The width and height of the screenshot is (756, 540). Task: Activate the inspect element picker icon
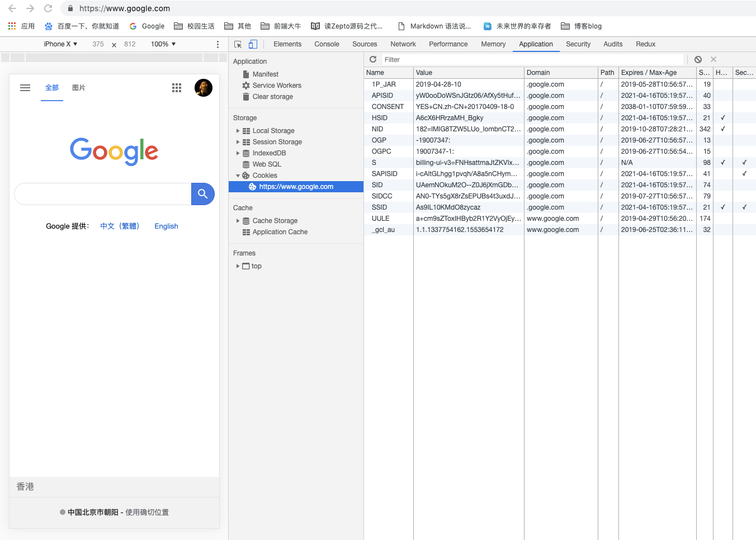[x=238, y=44]
